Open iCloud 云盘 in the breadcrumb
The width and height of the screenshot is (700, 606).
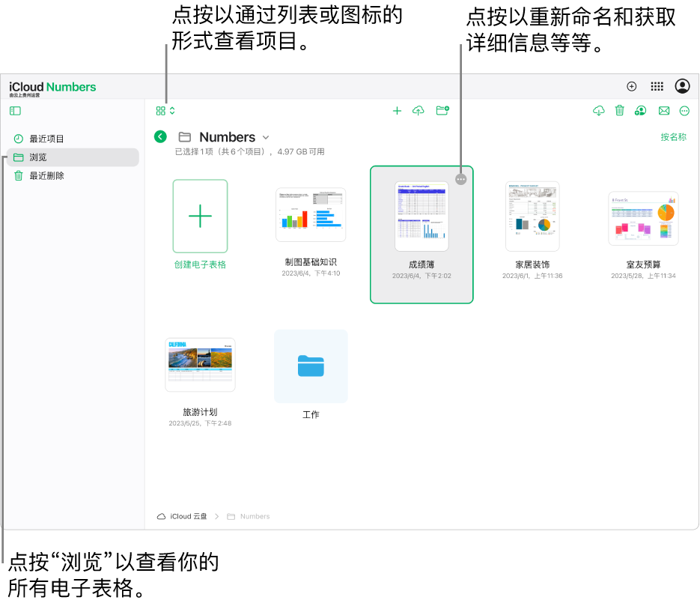coord(182,516)
